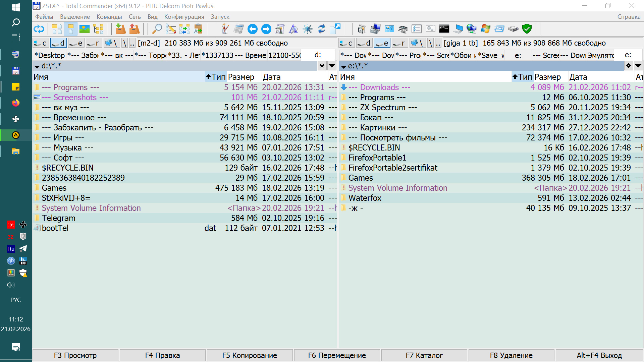Click the Unpack files archive icon
The width and height of the screenshot is (644, 362).
[134, 29]
